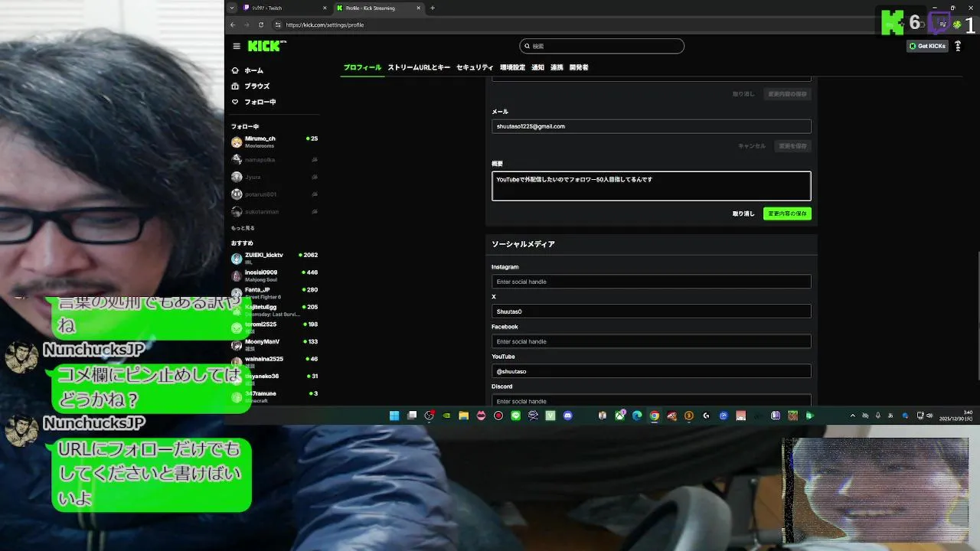Open MoonyManV recommended channel
Screen dimensions: 980x551
[274, 344]
